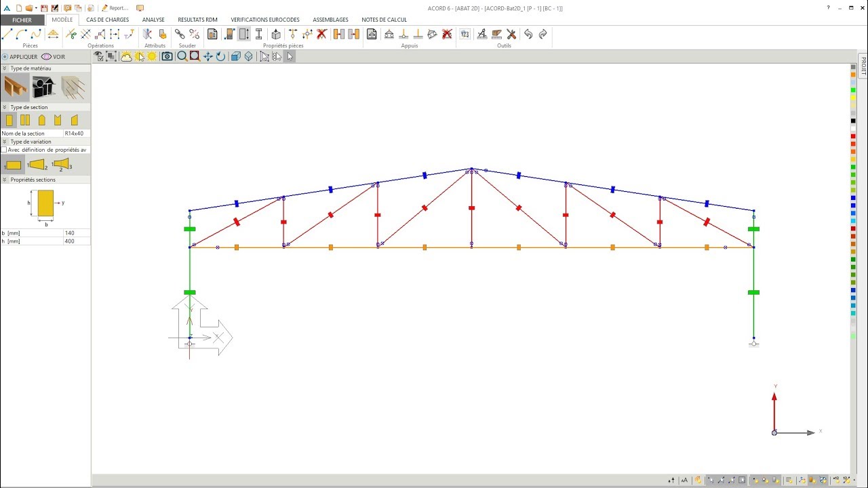This screenshot has width=868, height=488.
Task: Edit the h [mm] value 400
Action: tap(77, 241)
